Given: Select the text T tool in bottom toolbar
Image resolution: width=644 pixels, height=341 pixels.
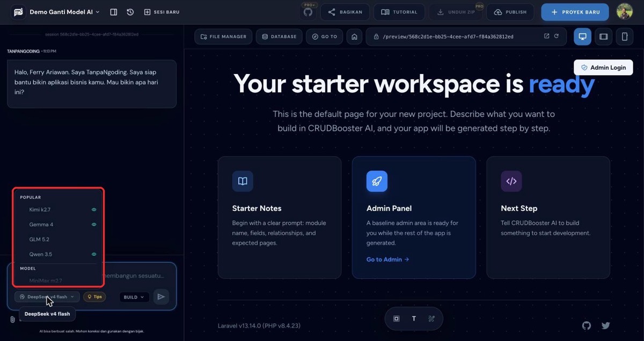Looking at the screenshot, I should tap(414, 318).
